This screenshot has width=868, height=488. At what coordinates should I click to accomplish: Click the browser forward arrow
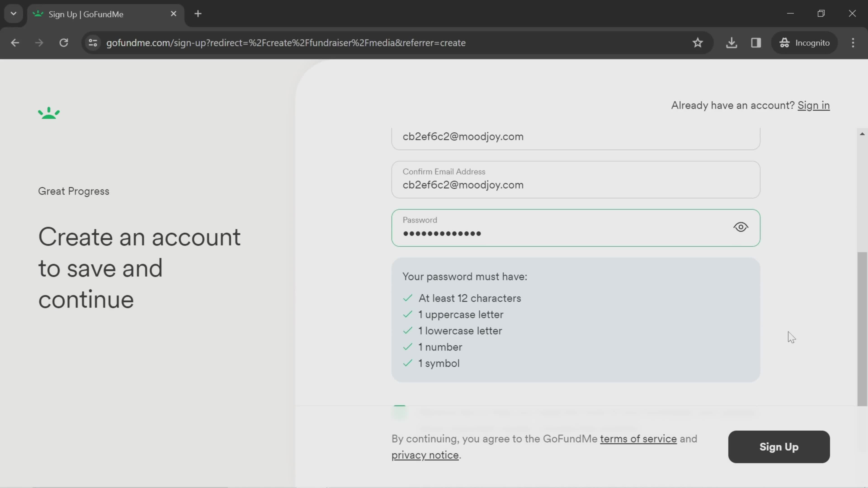39,43
